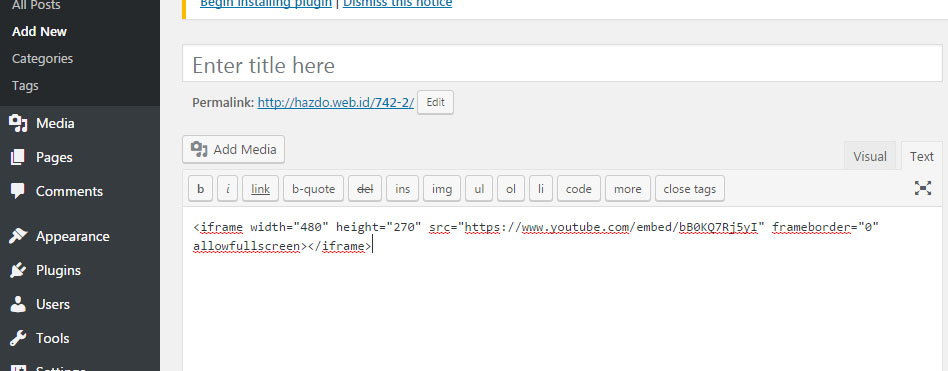Select the Text editor tab
The width and height of the screenshot is (948, 371).
(921, 156)
